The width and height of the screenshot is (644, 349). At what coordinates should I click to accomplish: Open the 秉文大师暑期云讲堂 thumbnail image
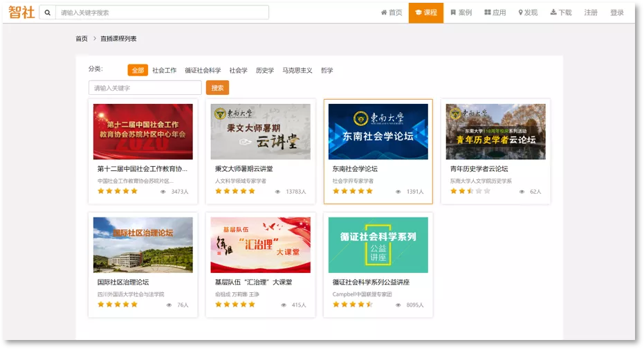point(260,132)
